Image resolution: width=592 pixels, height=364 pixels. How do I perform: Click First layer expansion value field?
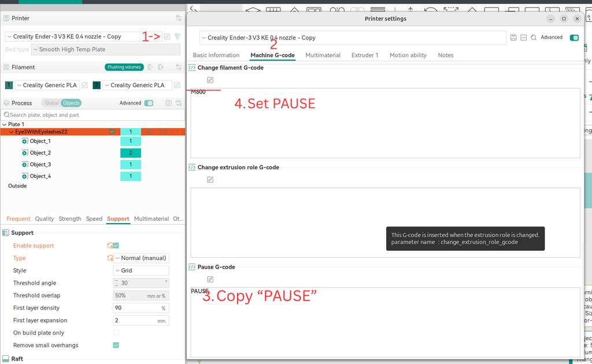[x=141, y=320]
